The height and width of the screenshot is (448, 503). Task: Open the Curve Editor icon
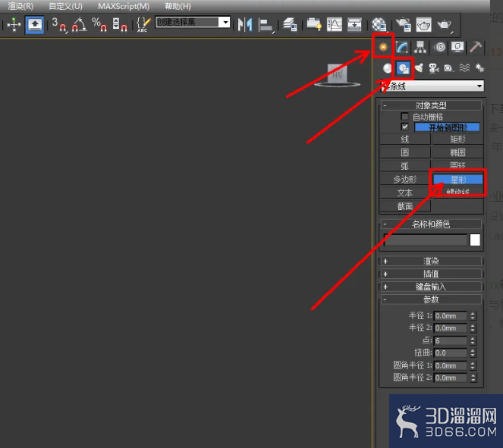click(335, 24)
